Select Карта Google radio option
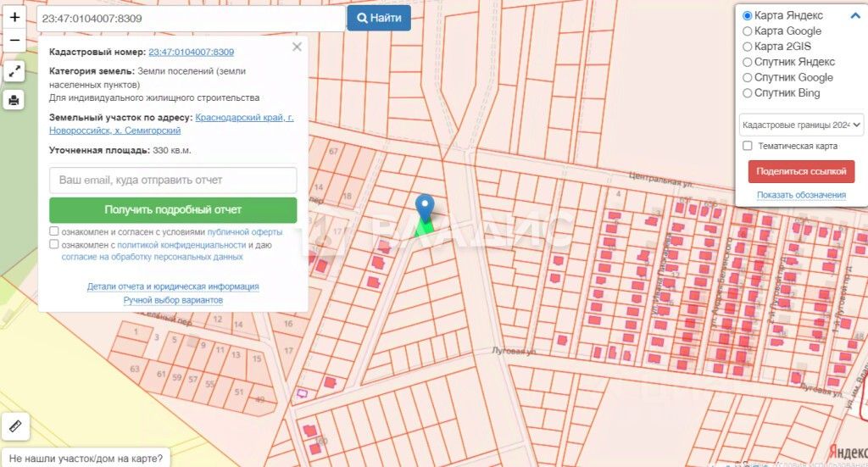The image size is (868, 467). (x=747, y=31)
